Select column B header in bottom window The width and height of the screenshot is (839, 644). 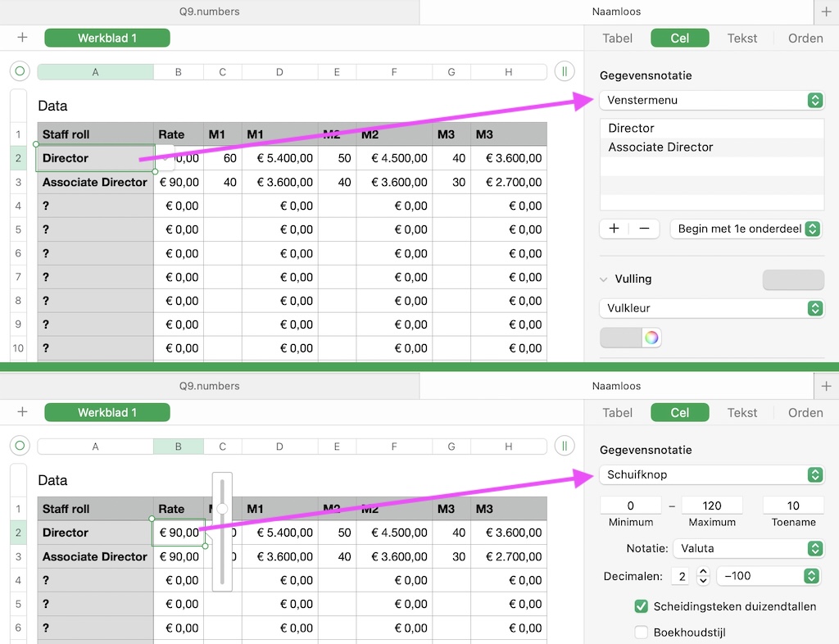[x=178, y=446]
